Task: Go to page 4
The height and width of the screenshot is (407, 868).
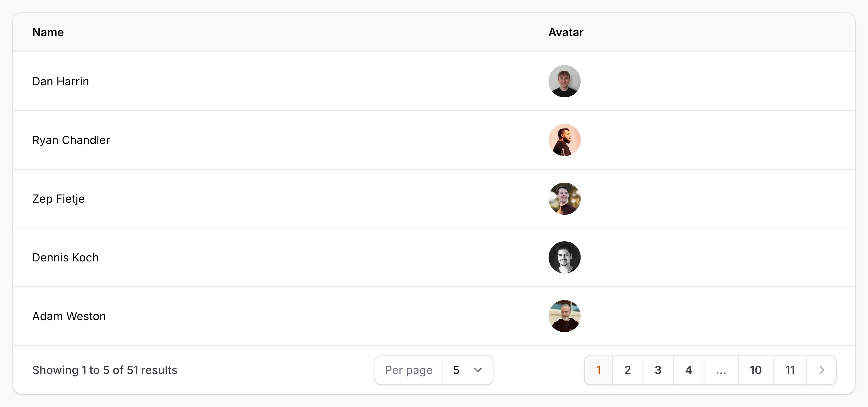Action: tap(689, 370)
